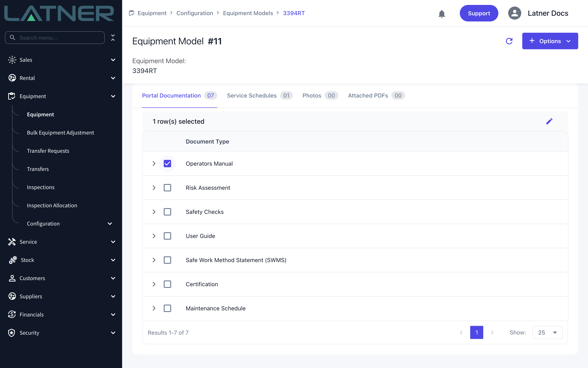Open Bulk Equipment Adjustment menu item
The image size is (588, 368).
60,133
